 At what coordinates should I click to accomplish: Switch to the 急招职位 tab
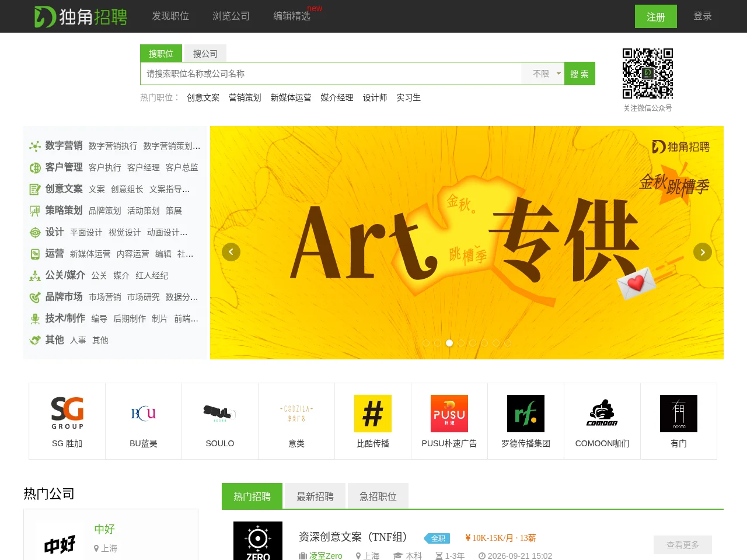pos(378,496)
